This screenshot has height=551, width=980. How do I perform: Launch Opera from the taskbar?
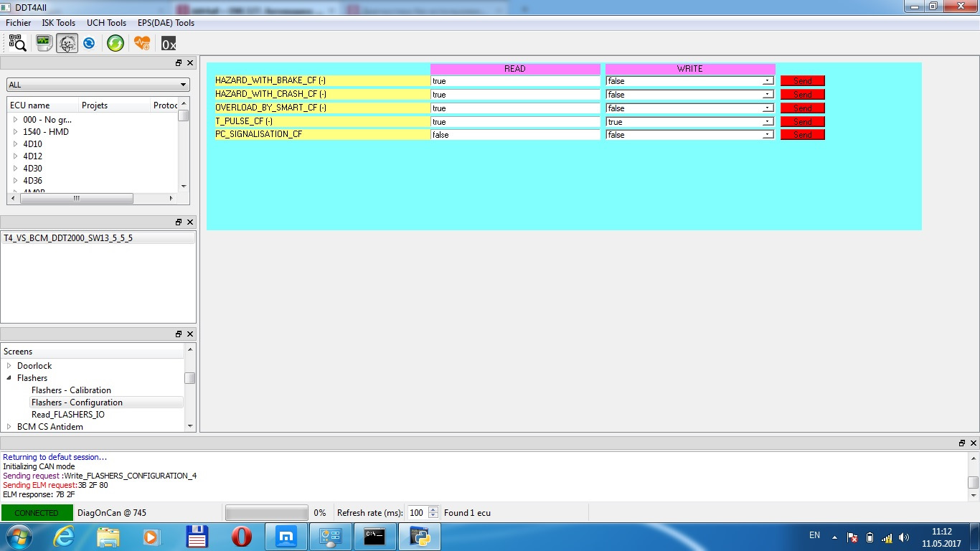coord(242,537)
